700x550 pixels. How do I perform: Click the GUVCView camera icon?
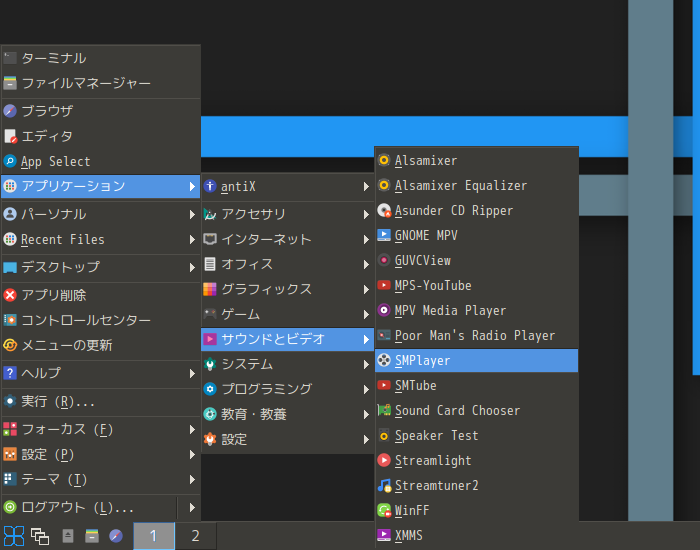click(384, 260)
